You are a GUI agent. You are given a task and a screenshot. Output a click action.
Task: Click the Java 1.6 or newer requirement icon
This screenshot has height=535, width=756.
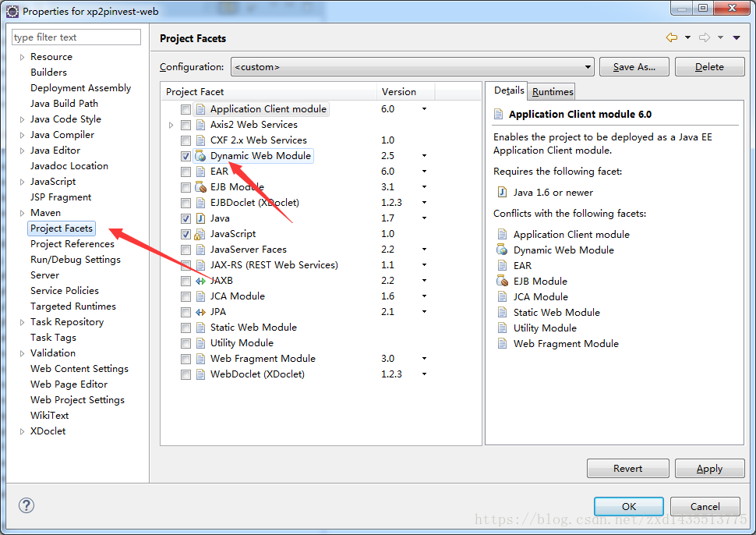502,192
